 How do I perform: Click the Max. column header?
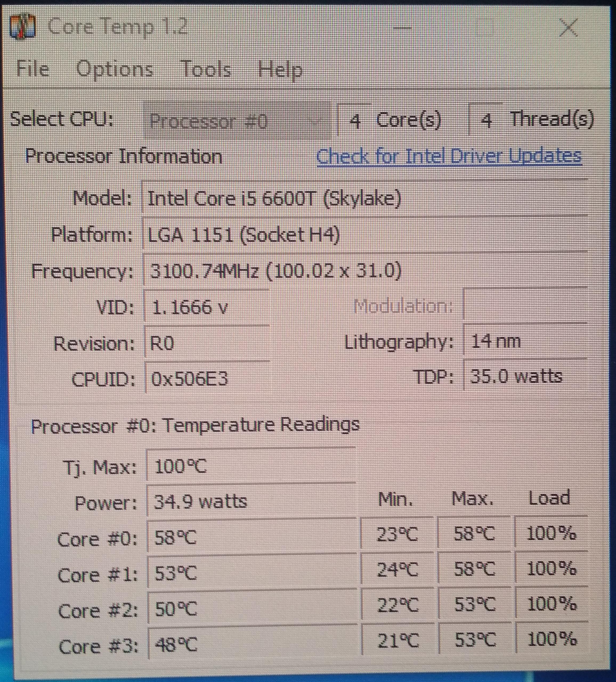click(x=473, y=499)
